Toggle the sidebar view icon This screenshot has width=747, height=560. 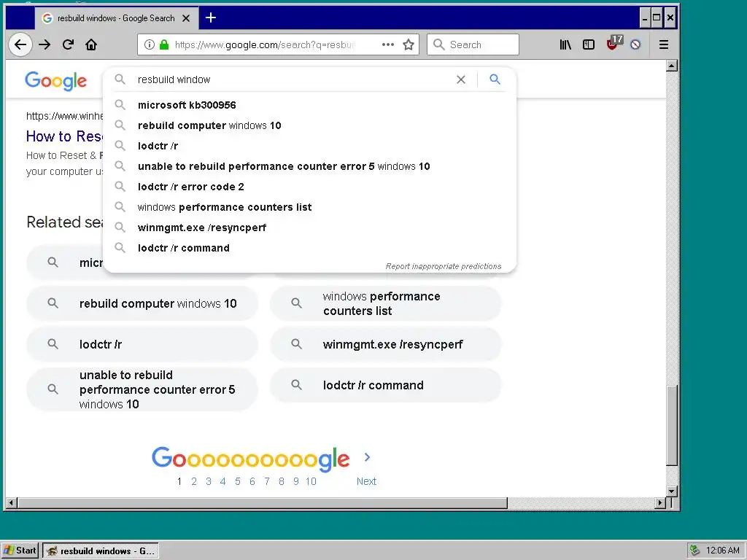point(589,44)
